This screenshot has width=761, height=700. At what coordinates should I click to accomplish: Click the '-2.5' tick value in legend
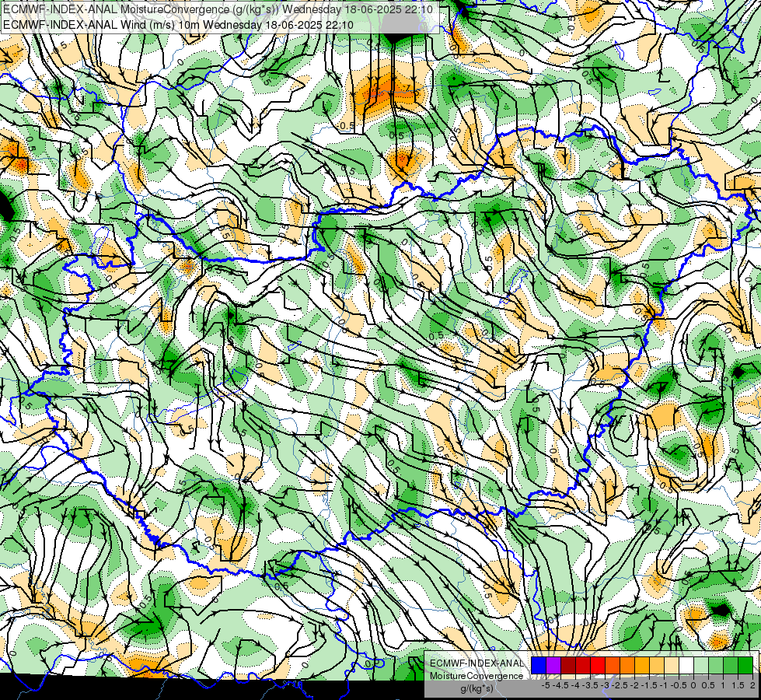[618, 685]
